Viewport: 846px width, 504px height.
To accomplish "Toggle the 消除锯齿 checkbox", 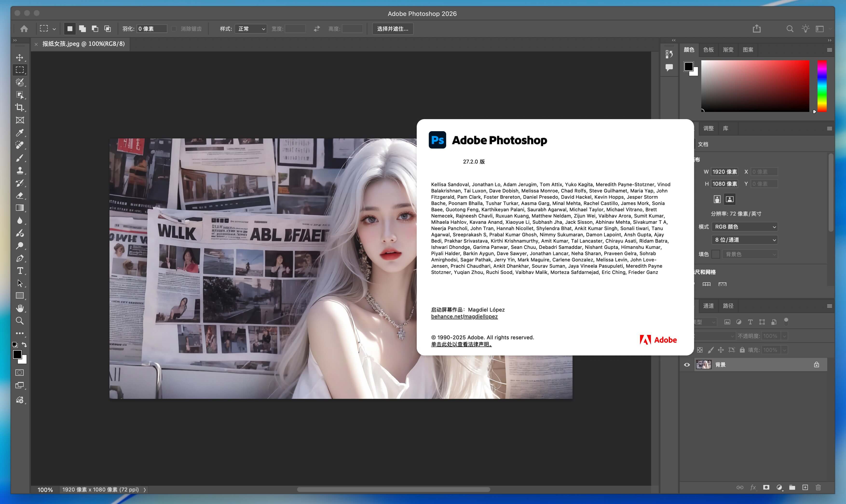I will (x=174, y=29).
